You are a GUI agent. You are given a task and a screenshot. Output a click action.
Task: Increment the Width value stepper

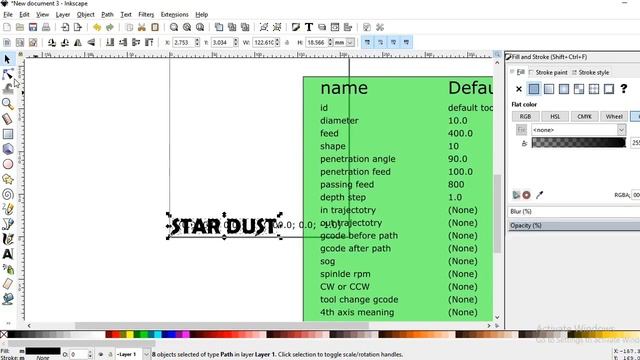click(x=278, y=40)
